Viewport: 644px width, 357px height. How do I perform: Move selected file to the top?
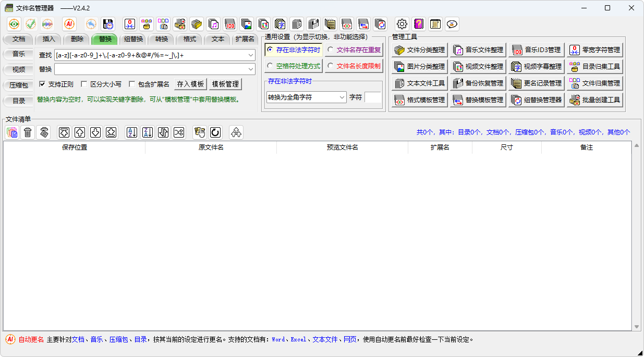[64, 132]
